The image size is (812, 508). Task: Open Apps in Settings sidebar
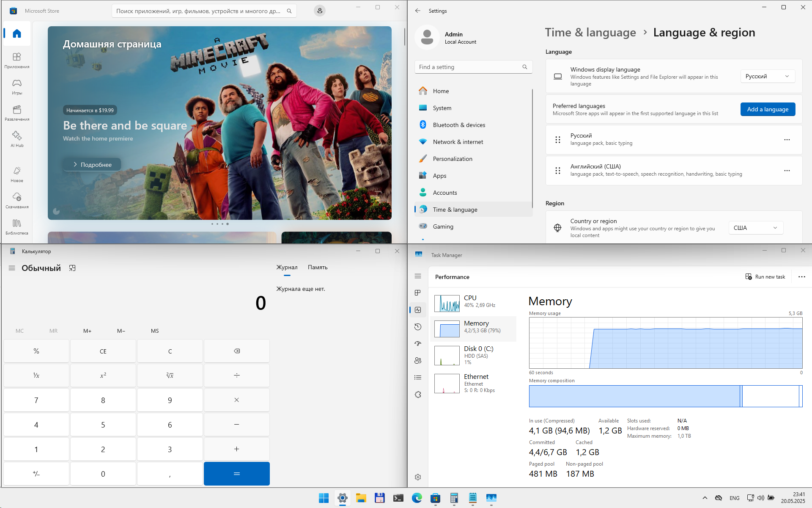[473, 176]
